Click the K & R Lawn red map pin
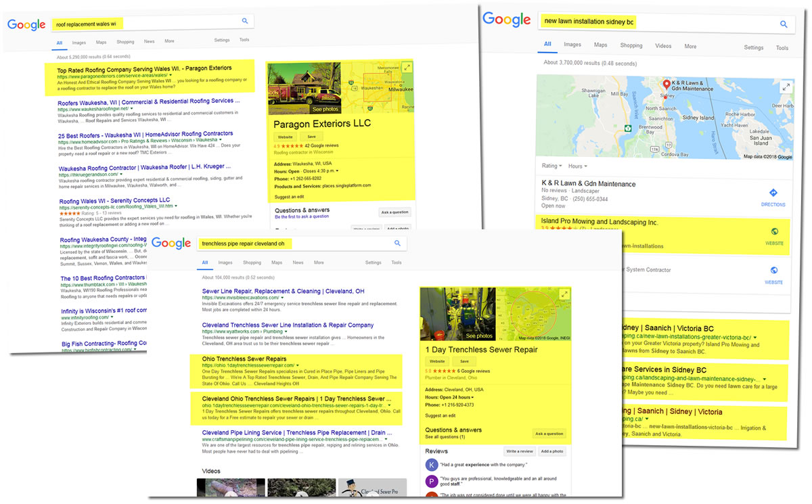 pyautogui.click(x=667, y=85)
